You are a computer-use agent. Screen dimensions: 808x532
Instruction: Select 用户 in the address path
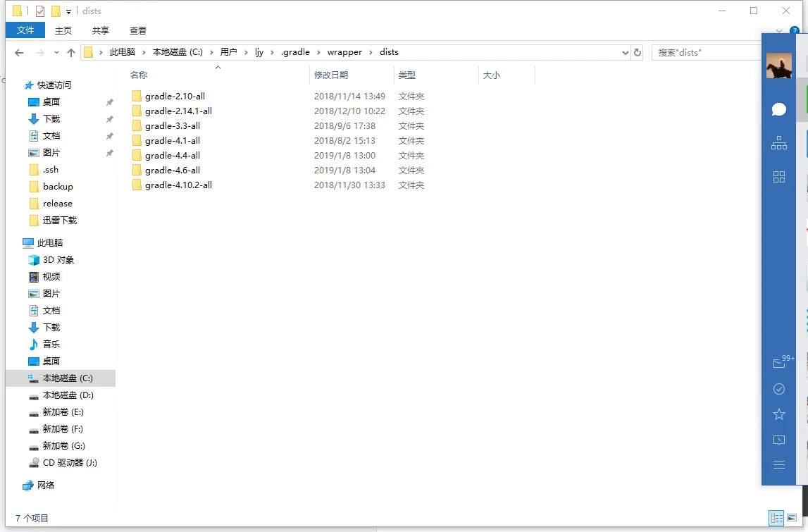[228, 52]
